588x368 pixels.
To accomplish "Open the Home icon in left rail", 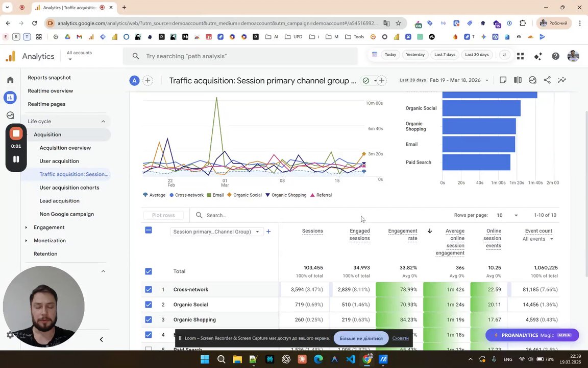I will tap(11, 80).
